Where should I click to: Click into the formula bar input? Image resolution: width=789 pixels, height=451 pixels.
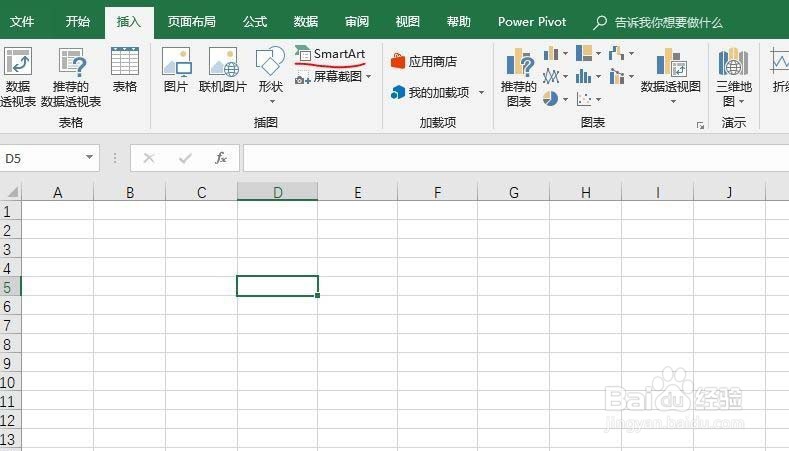[516, 158]
